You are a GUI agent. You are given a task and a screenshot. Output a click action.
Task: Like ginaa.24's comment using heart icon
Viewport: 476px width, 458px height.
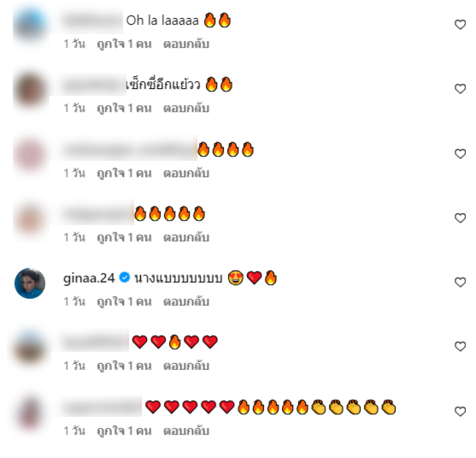tap(460, 282)
